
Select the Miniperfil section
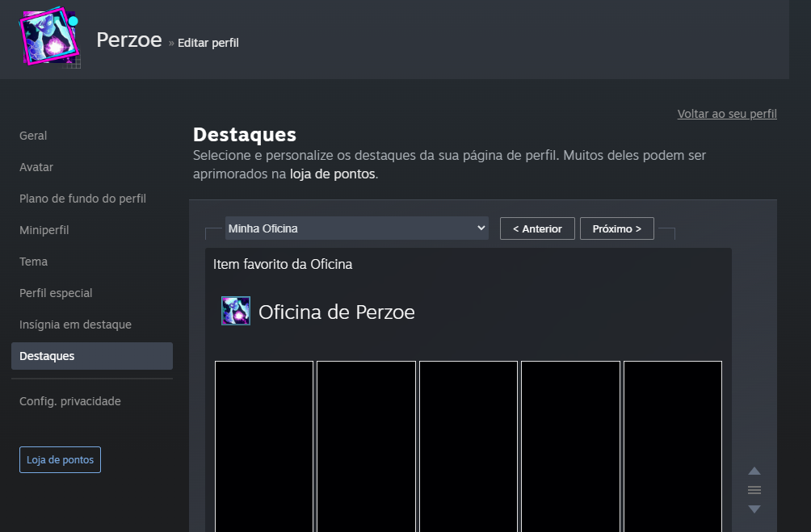tap(44, 230)
